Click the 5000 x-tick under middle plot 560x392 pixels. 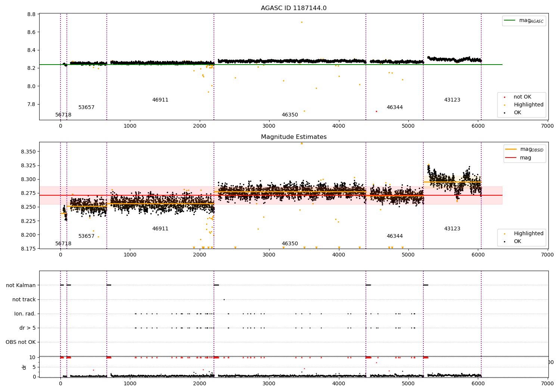point(408,255)
